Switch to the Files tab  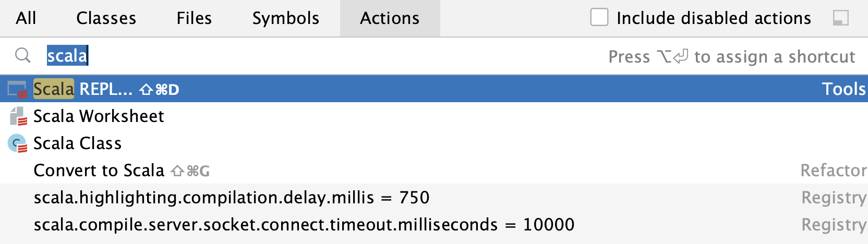point(194,18)
